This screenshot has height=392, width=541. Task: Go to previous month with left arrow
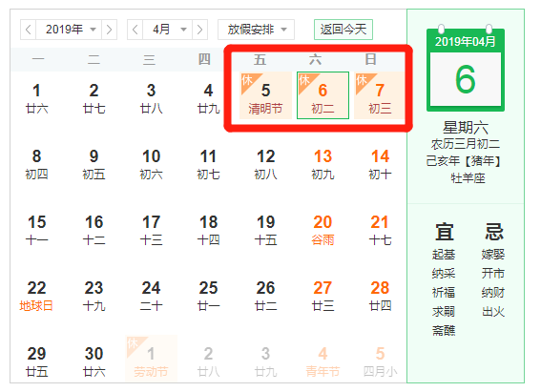pyautogui.click(x=135, y=30)
